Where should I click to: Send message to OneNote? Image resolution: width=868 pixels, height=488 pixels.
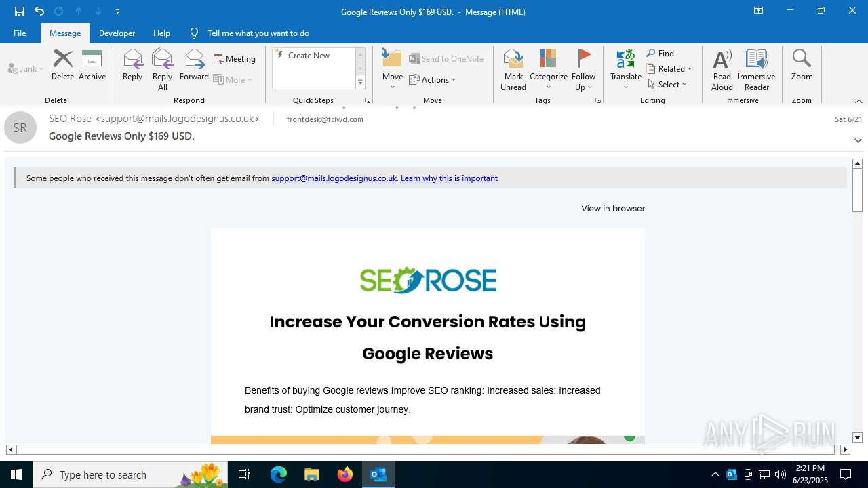(446, 59)
